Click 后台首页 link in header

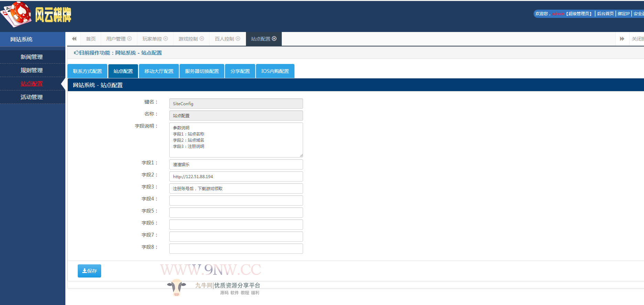[x=605, y=14]
